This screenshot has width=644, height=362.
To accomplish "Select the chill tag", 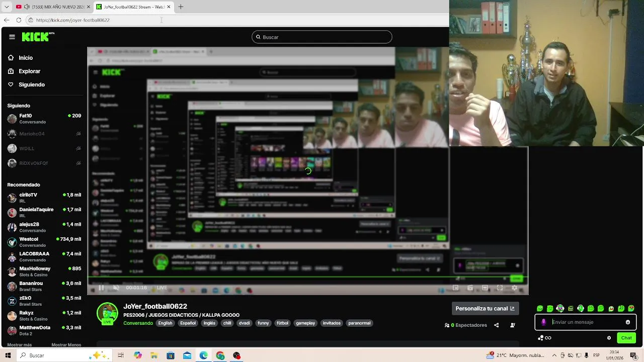I will coord(227,323).
